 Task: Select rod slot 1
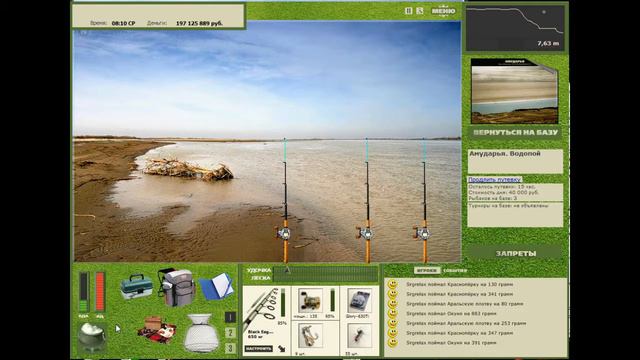click(230, 317)
